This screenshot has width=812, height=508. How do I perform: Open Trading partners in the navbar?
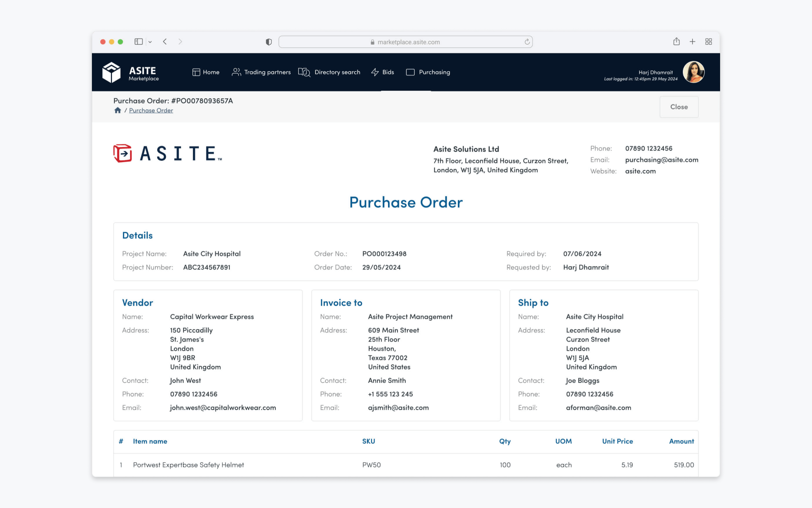261,72
